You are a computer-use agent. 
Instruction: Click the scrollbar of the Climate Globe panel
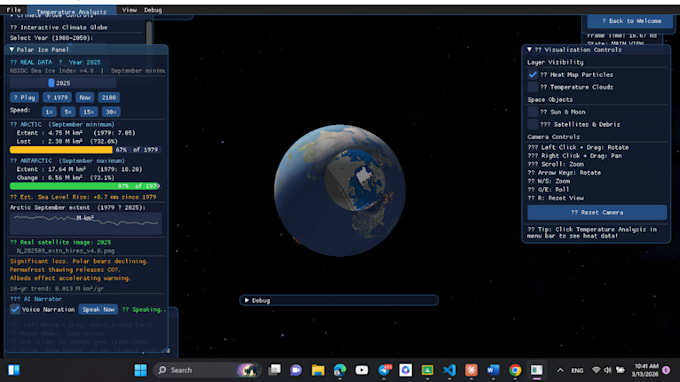click(149, 33)
